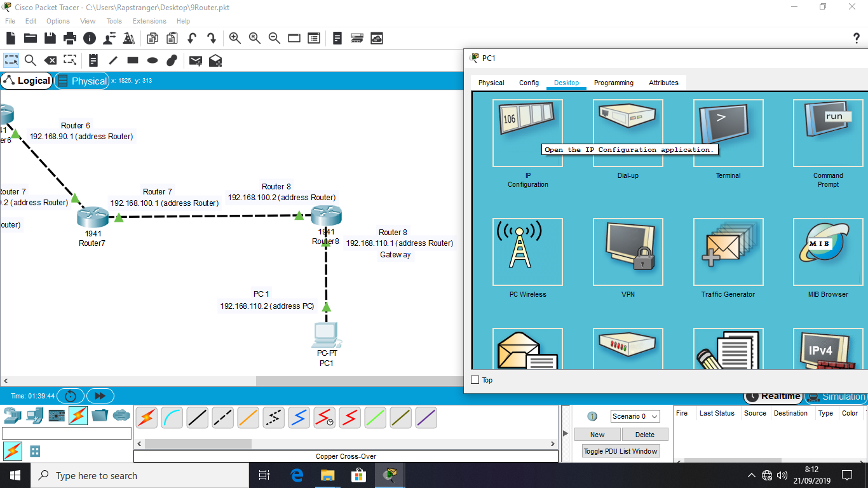Click the Open file folder icon
868x488 pixels.
31,38
